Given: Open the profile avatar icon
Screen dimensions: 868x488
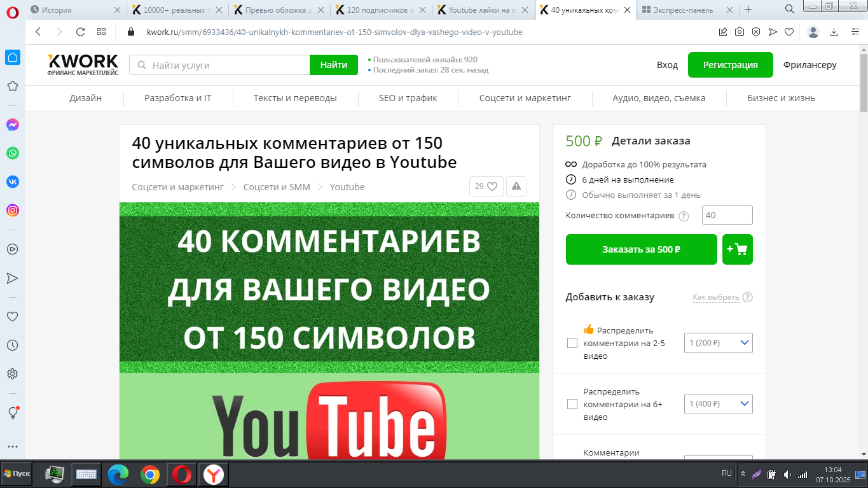Looking at the screenshot, I should pos(813,32).
